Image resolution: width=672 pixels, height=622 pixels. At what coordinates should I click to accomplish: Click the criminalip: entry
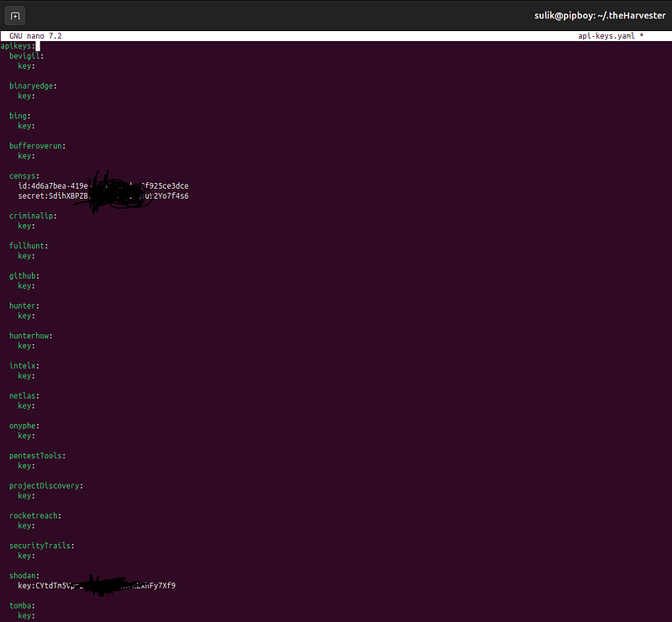click(x=33, y=216)
